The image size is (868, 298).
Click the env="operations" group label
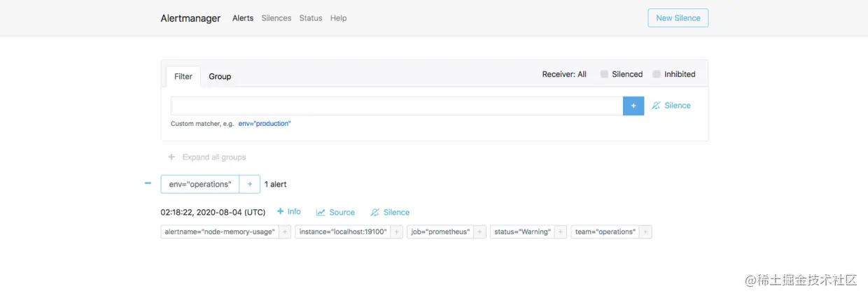click(200, 184)
